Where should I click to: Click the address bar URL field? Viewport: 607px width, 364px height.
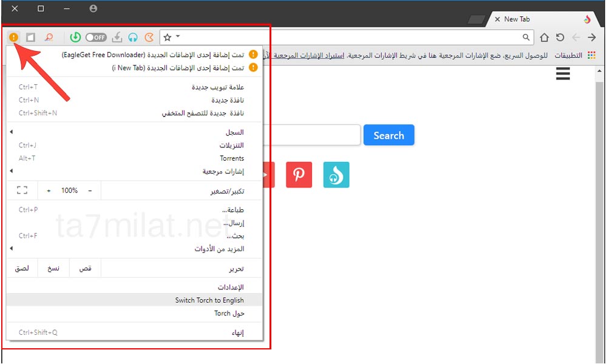point(347,37)
